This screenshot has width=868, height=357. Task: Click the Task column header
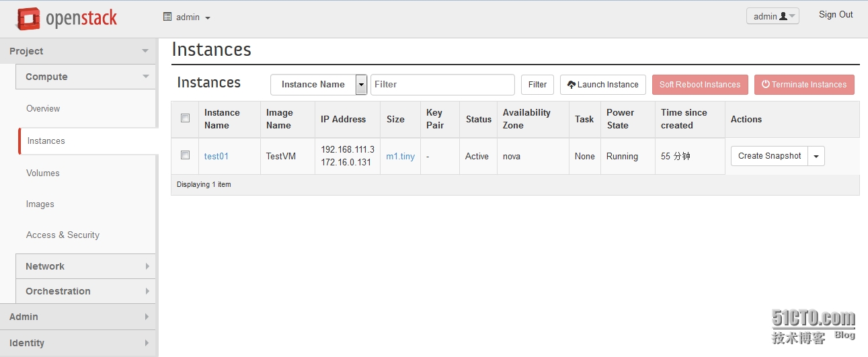(584, 119)
